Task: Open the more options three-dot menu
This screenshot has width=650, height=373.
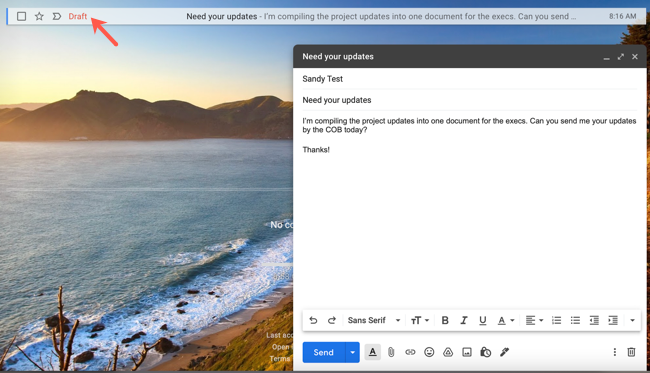Action: coord(615,352)
